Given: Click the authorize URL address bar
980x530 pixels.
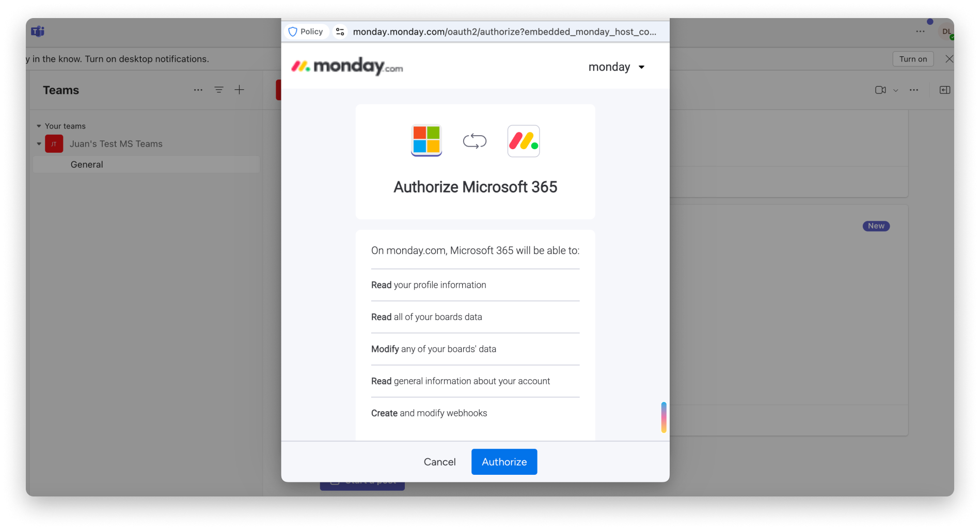Looking at the screenshot, I should [504, 31].
